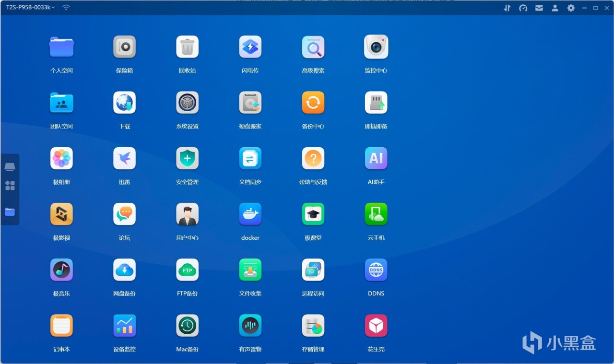Open the Mac备份 backup app
Screen dimensions: 614x364
187,326
